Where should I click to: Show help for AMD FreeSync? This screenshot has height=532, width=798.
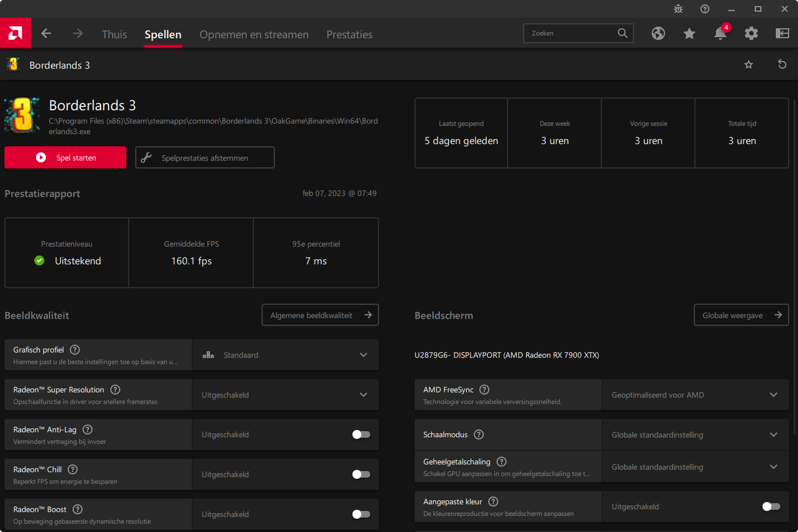[x=484, y=390]
